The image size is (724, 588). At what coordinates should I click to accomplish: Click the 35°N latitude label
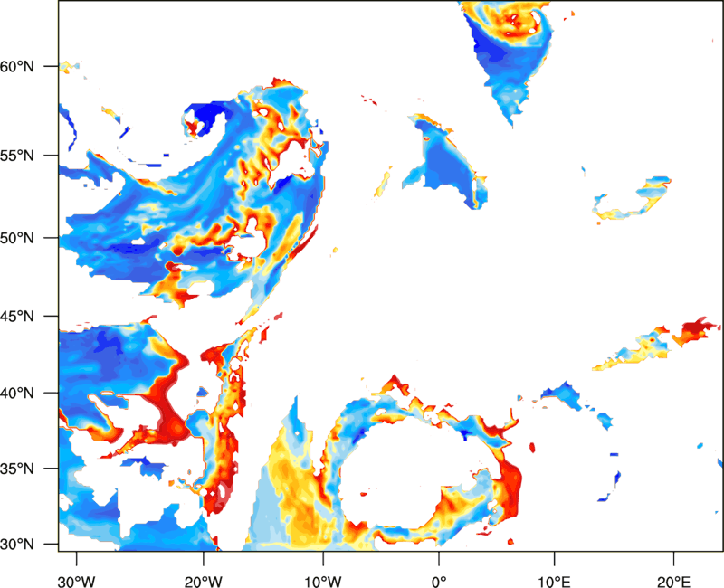pyautogui.click(x=17, y=469)
